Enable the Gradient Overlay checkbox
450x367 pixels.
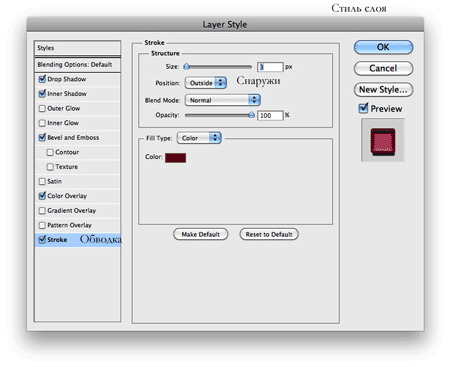42,211
